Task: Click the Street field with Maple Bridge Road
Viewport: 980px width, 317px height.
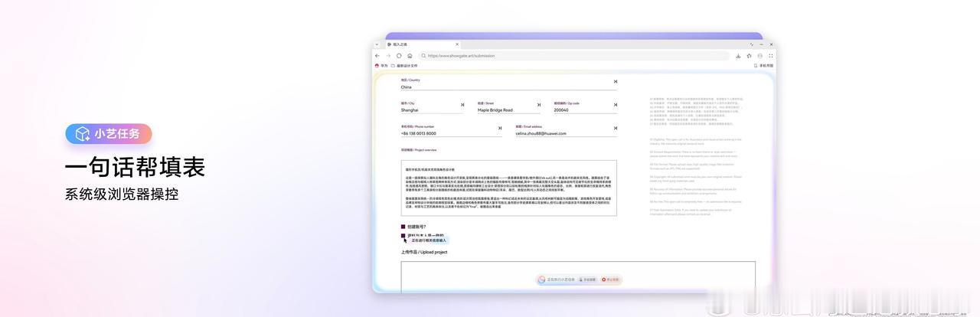Action: coord(509,110)
